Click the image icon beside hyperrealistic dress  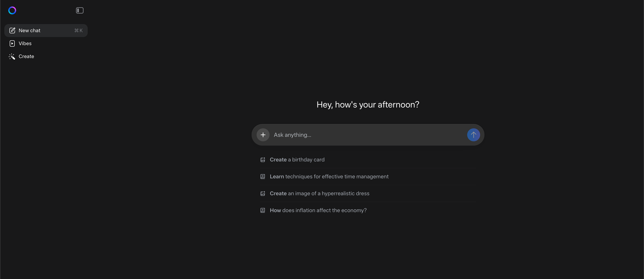click(x=263, y=194)
